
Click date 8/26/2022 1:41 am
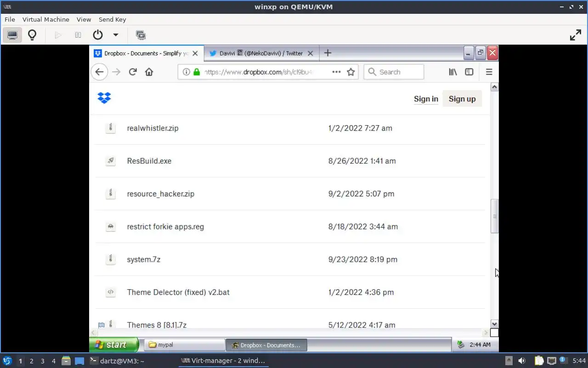click(362, 161)
